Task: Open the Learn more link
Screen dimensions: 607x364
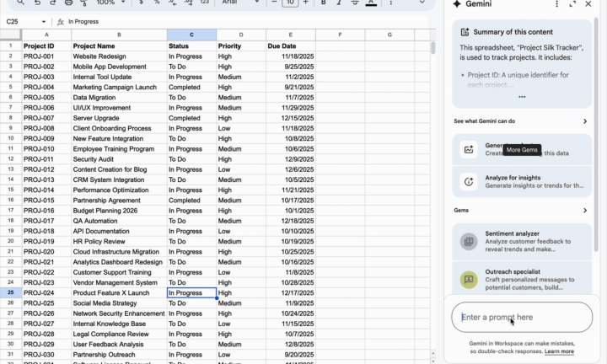Action: (x=560, y=351)
